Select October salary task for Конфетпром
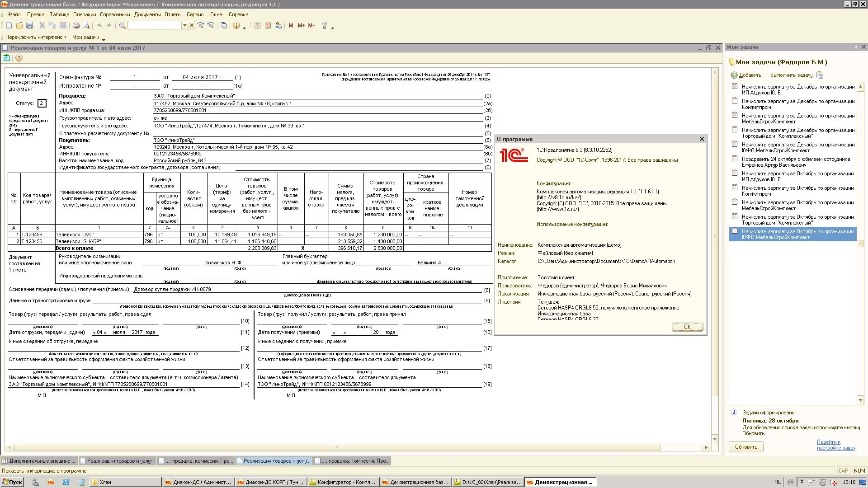Viewport: 868px width, 488px height. pyautogui.click(x=793, y=191)
